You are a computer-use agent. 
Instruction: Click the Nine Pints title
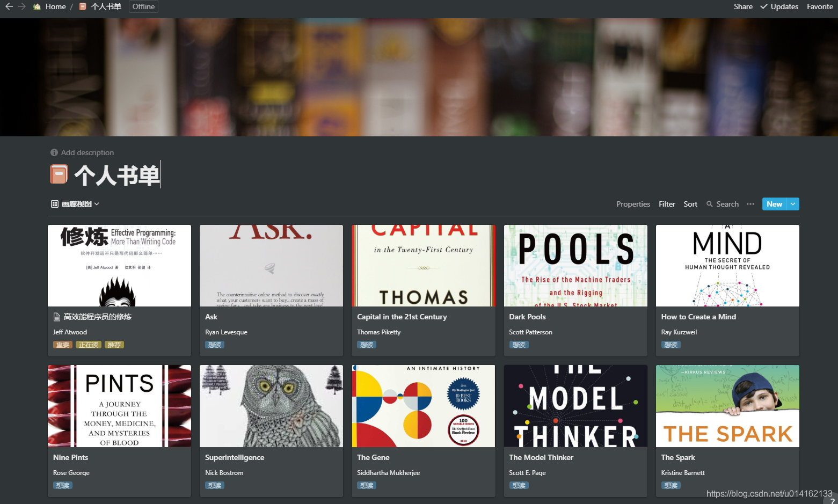[70, 457]
